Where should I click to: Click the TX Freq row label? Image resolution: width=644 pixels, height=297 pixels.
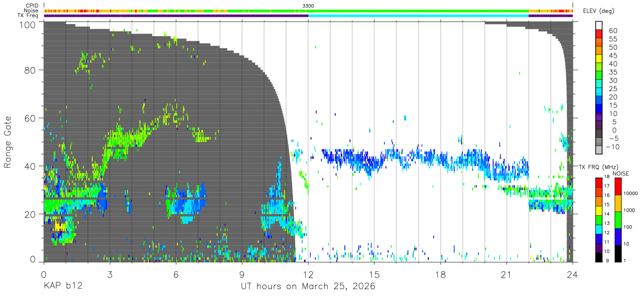pyautogui.click(x=28, y=16)
